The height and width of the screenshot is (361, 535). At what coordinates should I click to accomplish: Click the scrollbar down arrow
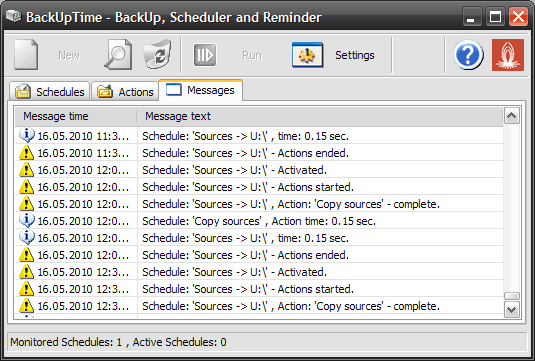(511, 309)
